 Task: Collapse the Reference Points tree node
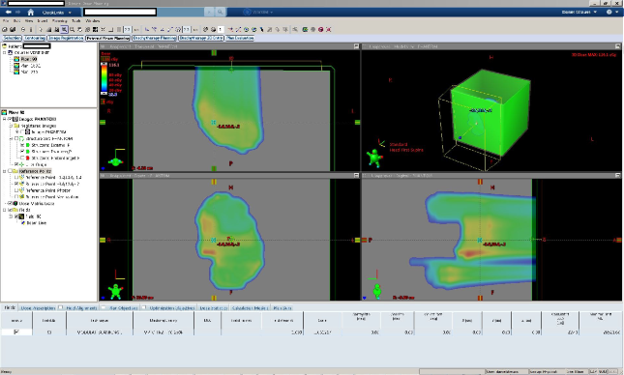click(5, 171)
